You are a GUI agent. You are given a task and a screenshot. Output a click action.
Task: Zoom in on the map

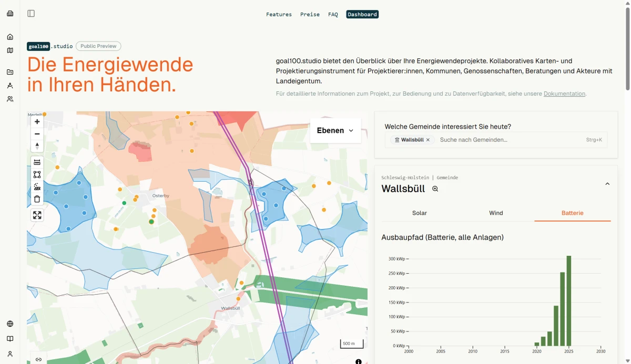(x=37, y=122)
